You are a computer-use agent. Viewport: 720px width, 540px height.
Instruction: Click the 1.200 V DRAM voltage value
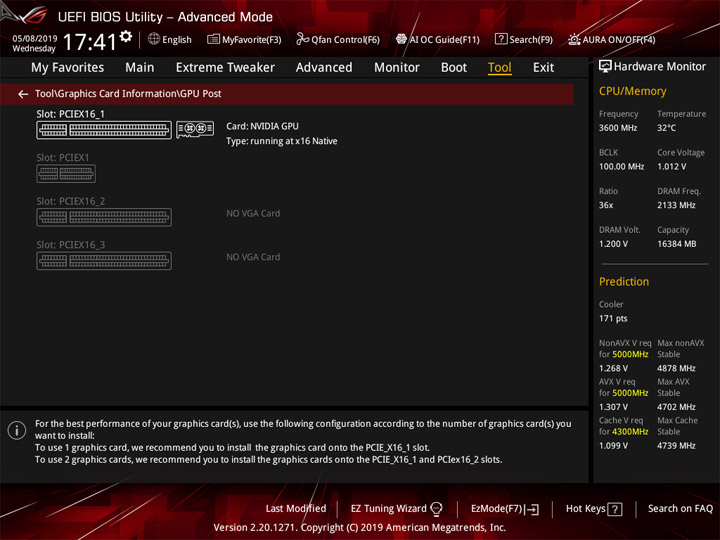coord(613,244)
